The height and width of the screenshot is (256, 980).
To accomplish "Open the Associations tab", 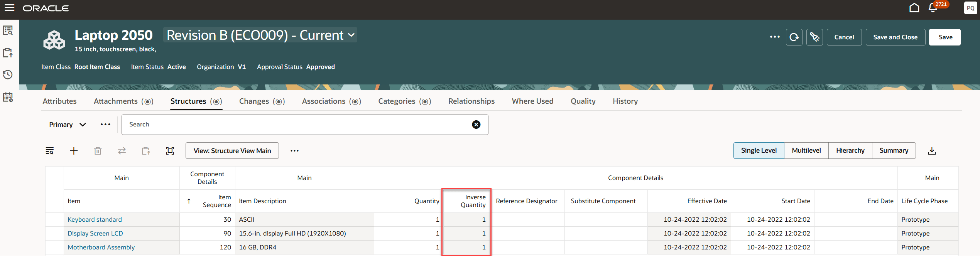I will click(x=331, y=101).
